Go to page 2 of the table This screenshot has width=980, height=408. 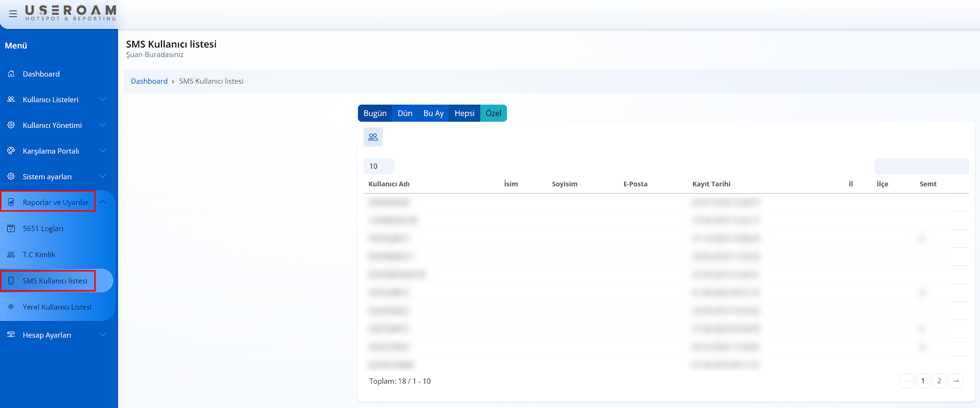(939, 381)
